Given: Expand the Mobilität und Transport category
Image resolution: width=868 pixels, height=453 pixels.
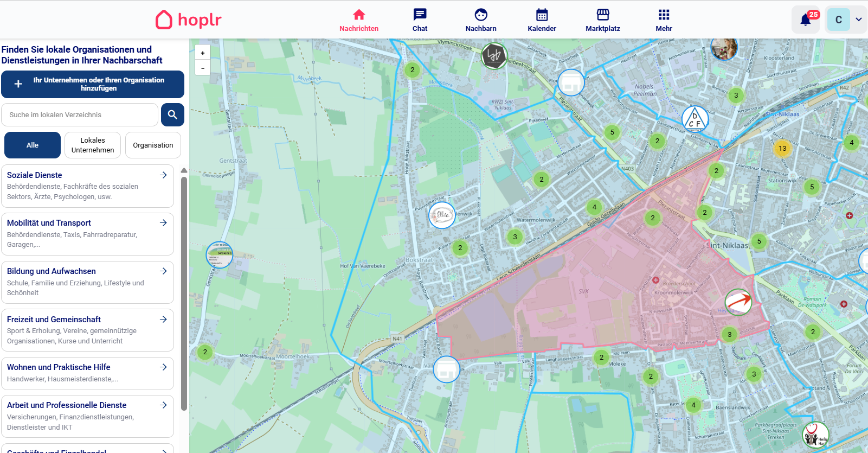Looking at the screenshot, I should (x=87, y=234).
